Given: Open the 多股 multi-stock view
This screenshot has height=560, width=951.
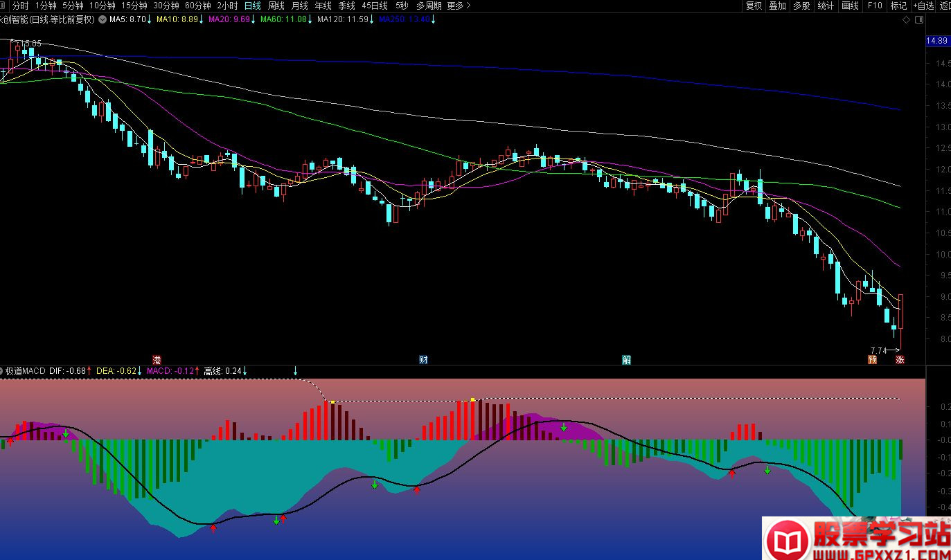Looking at the screenshot, I should click(801, 6).
